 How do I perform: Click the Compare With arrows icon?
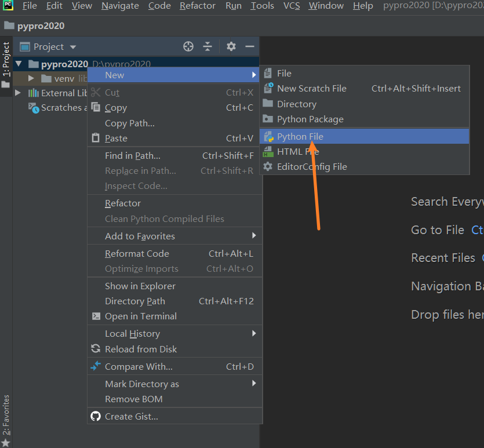coord(96,366)
